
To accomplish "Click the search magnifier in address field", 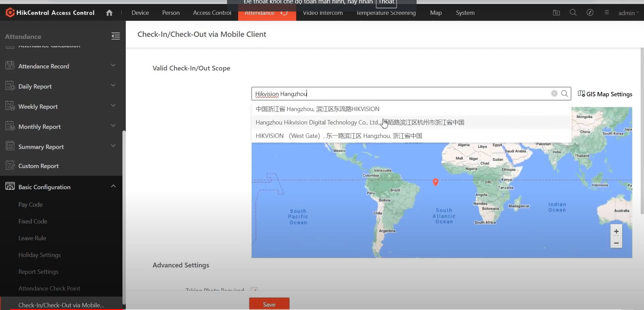I will 565,94.
